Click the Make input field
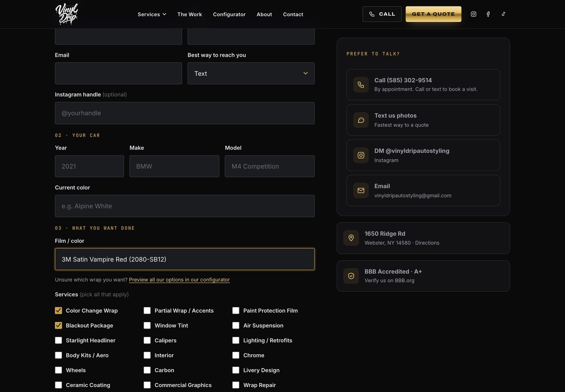This screenshot has width=565, height=392. pos(174,166)
